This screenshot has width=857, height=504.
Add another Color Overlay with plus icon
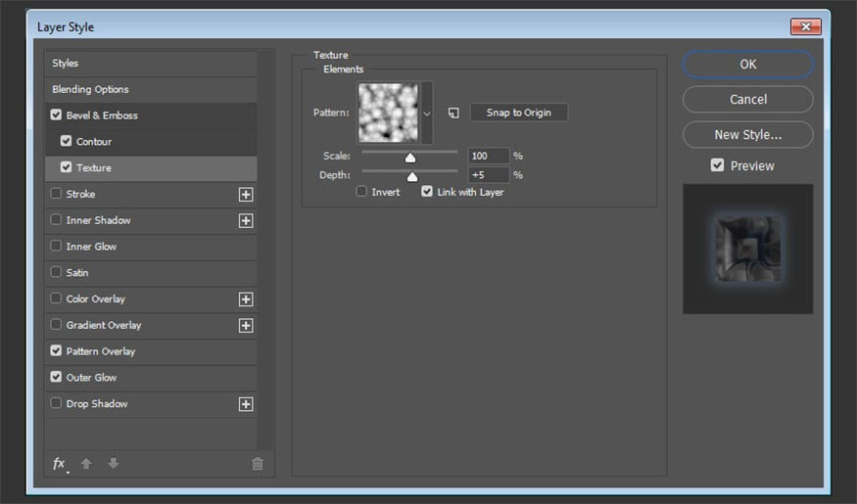click(246, 299)
